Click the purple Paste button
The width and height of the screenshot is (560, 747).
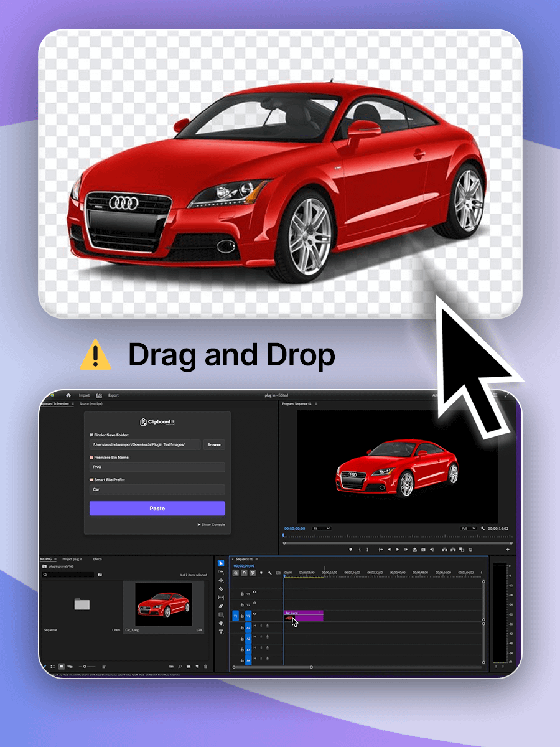click(x=157, y=509)
